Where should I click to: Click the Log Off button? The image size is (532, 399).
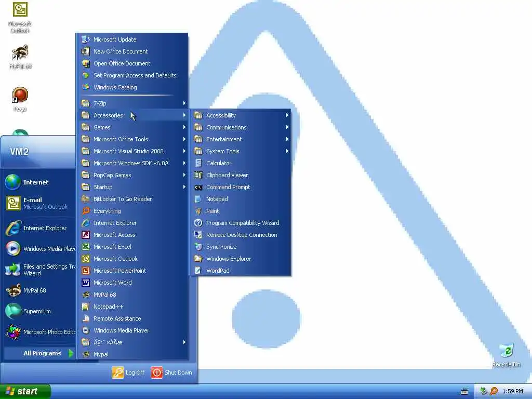(x=128, y=373)
